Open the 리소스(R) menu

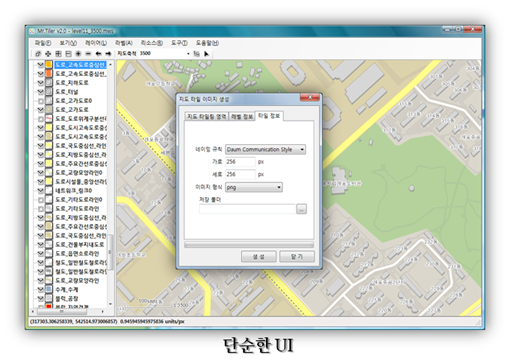(152, 43)
